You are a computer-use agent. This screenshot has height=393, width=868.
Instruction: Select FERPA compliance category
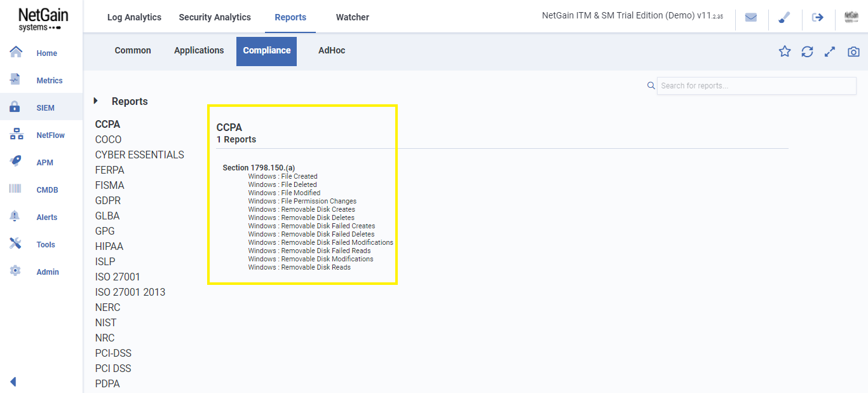point(110,170)
